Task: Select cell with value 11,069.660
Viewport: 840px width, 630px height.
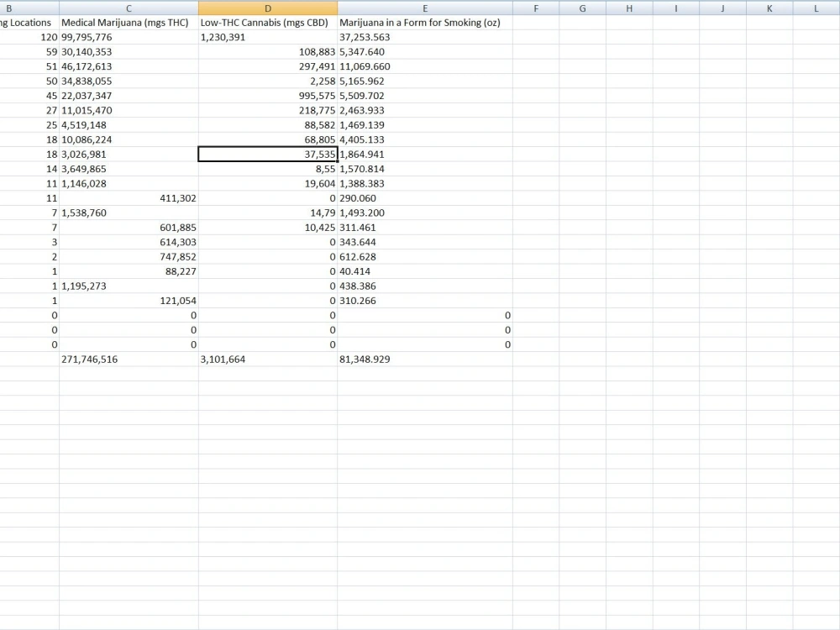Action: pos(425,66)
